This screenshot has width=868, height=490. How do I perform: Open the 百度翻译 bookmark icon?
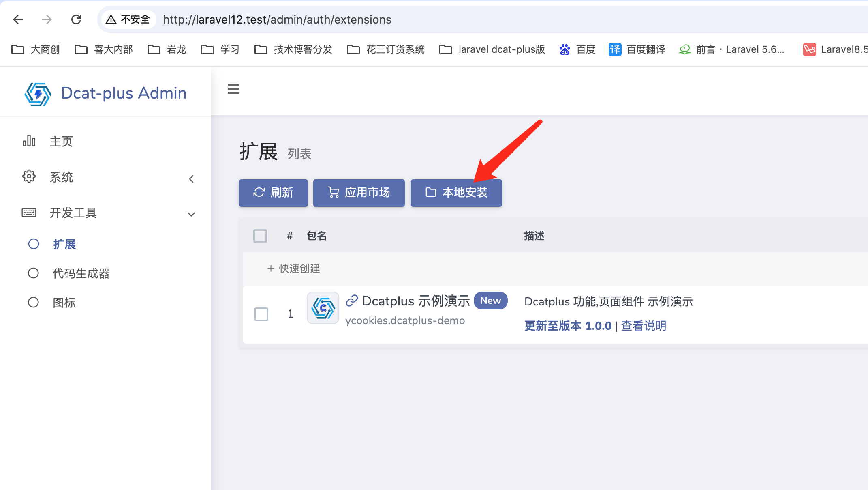[x=615, y=49]
